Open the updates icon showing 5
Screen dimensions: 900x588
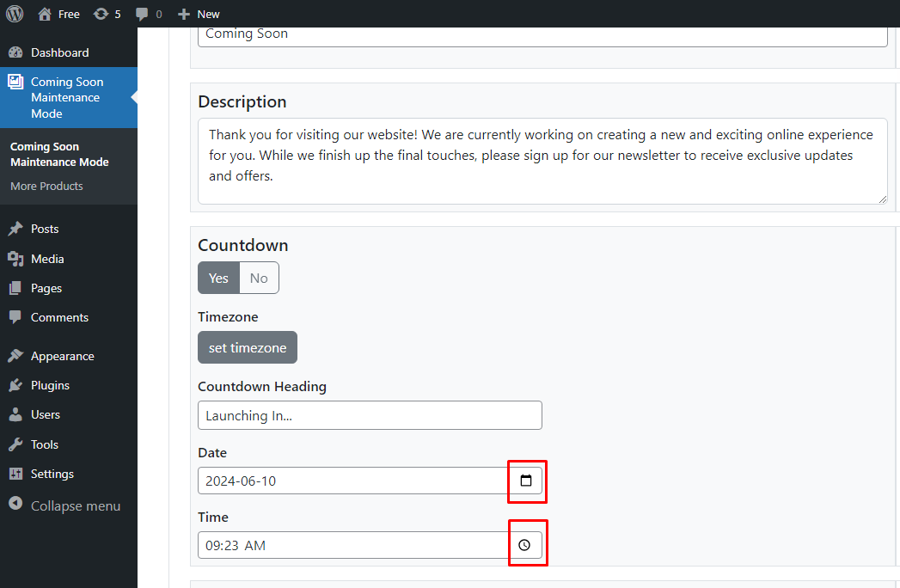[101, 14]
